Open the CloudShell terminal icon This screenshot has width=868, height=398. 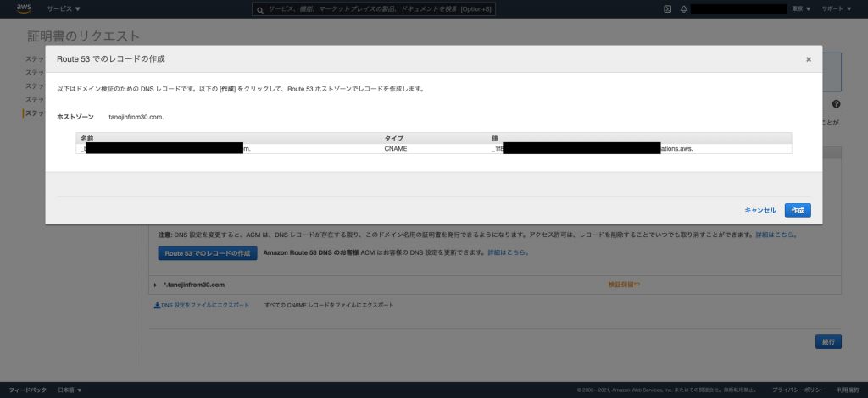click(x=668, y=8)
